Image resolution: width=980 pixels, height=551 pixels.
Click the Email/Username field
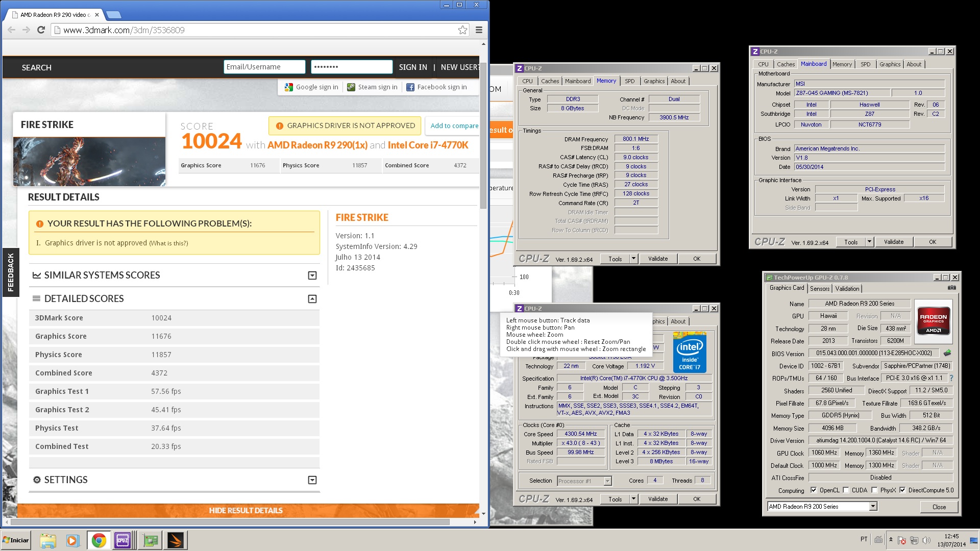pyautogui.click(x=264, y=67)
